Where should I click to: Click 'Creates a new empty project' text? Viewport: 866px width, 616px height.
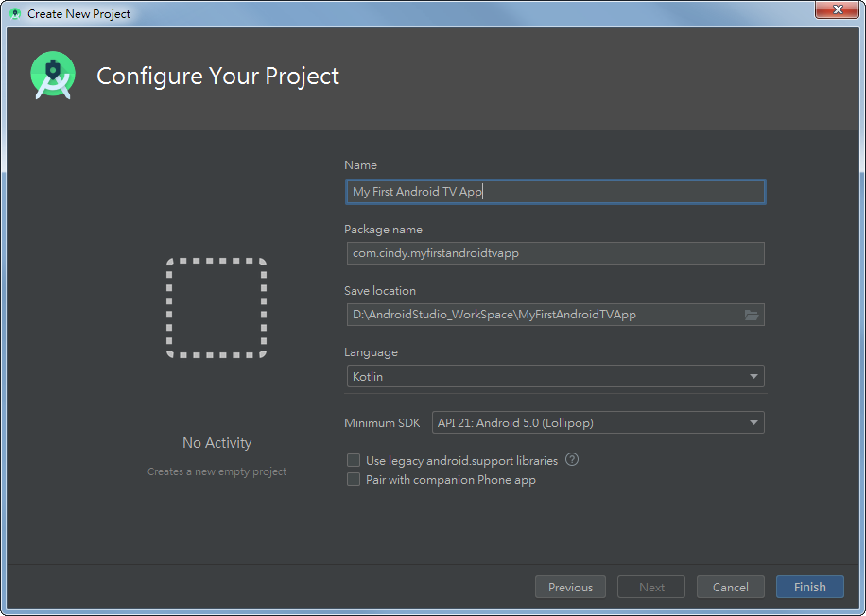[216, 471]
